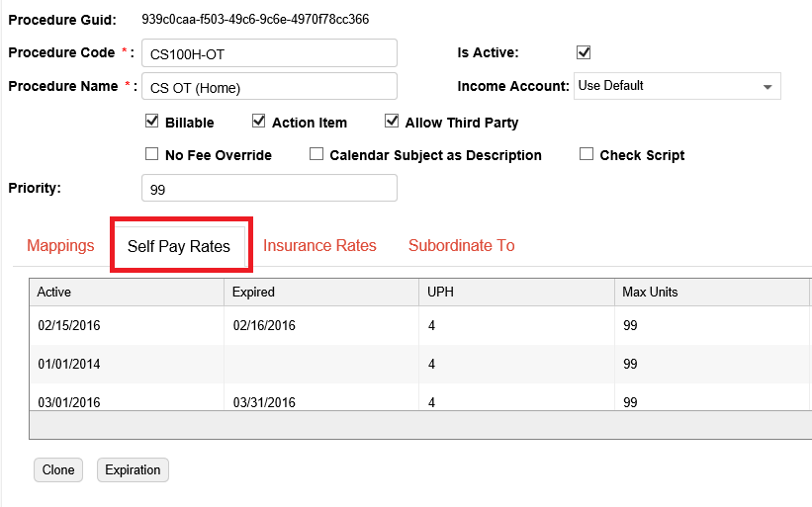Click Max Units value in 01/01/2014 row
Image resolution: width=812 pixels, height=507 pixels.
[630, 365]
